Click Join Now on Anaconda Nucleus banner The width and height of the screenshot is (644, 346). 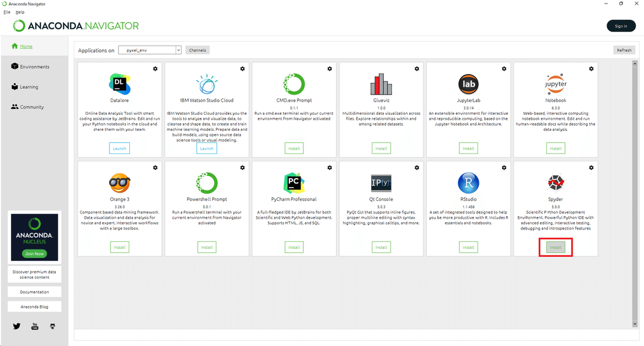click(34, 254)
